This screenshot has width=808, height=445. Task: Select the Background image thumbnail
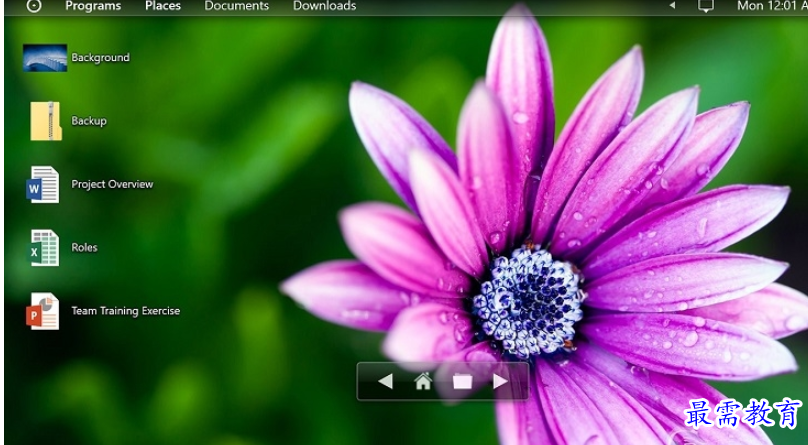(45, 57)
